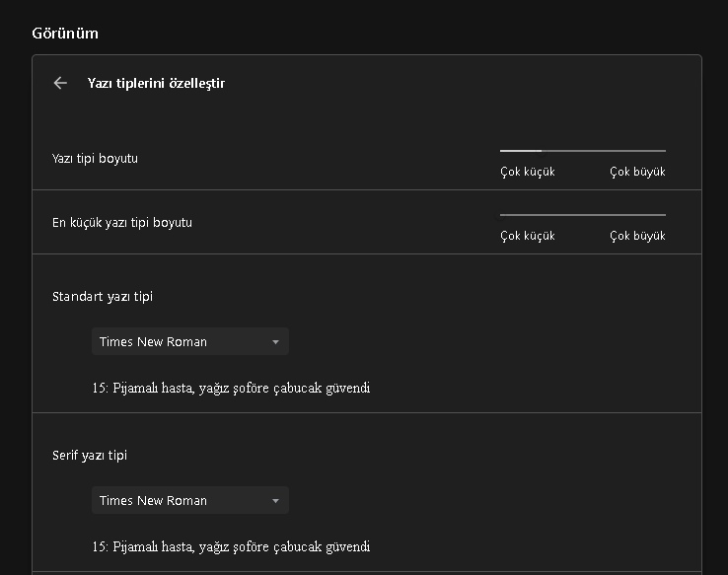The width and height of the screenshot is (728, 575).
Task: Click Çok büyük under Yazı tipi boyutu slider
Action: pos(637,172)
